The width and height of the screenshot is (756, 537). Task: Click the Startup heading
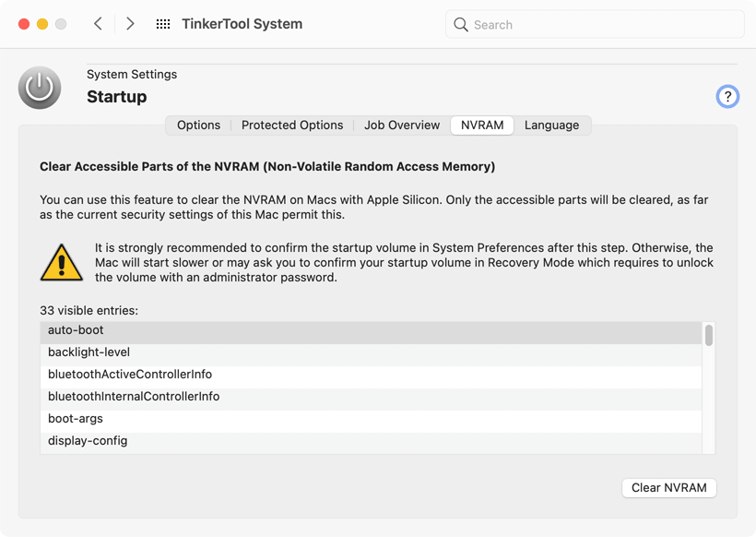coord(117,97)
